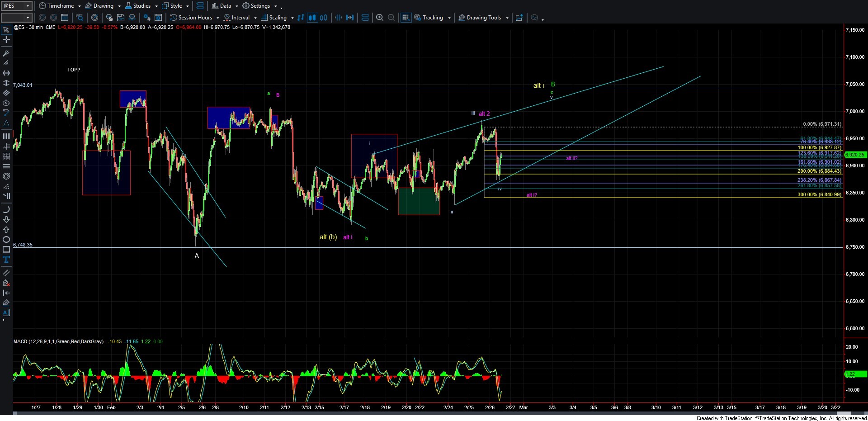Click the add chart snapshot icon

point(519,18)
